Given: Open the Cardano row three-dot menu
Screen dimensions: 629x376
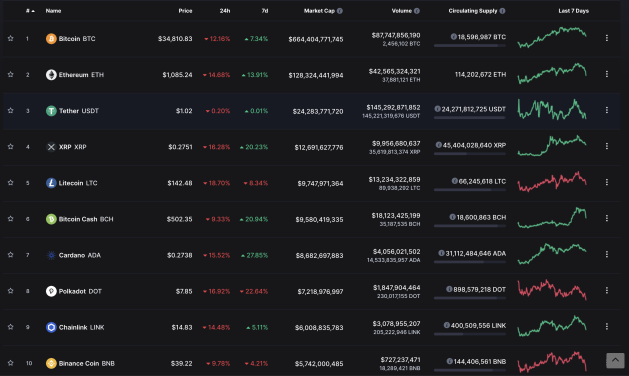Looking at the screenshot, I should (x=607, y=254).
